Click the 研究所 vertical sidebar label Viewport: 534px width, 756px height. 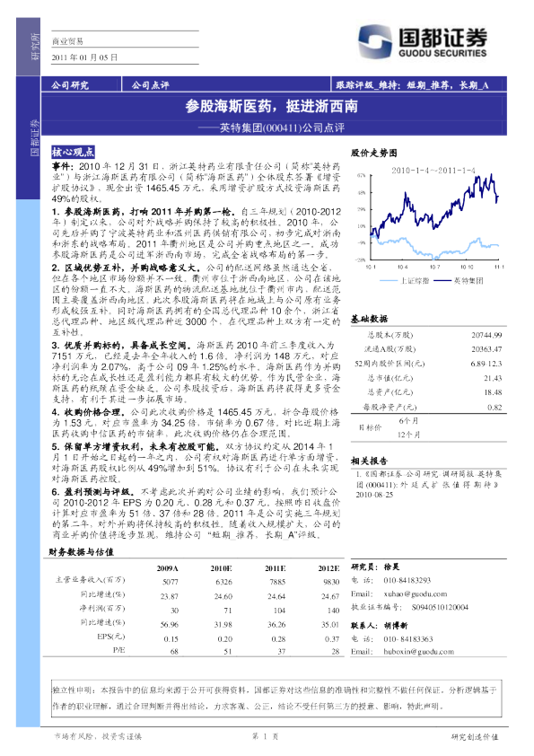coord(35,47)
